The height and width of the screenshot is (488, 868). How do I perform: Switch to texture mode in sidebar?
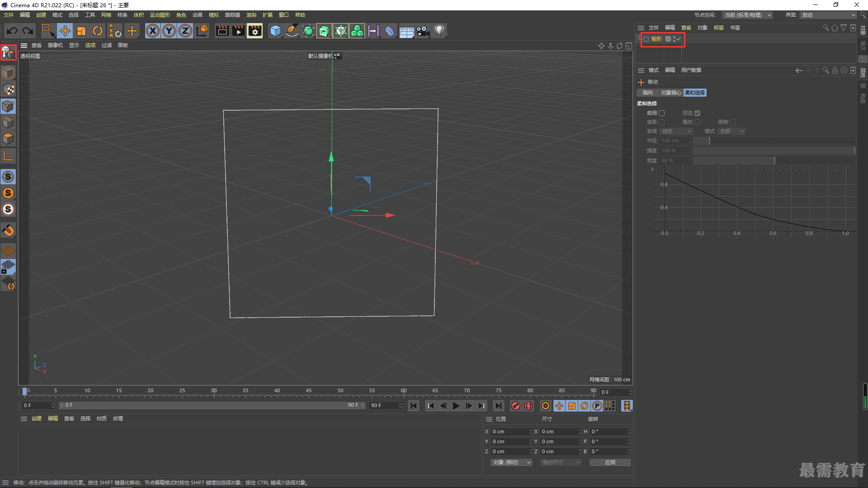(x=9, y=89)
